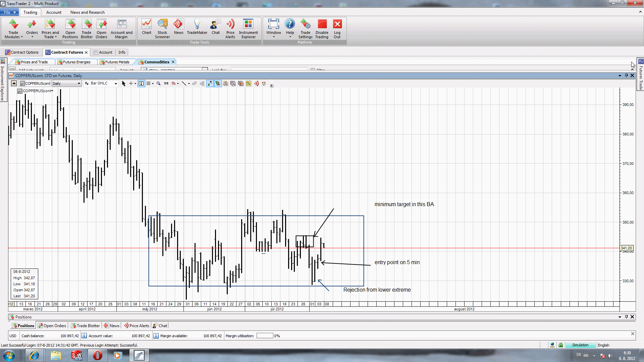Viewport: 644px width, 362px height.
Task: Open Internet Explorer from the taskbar
Action: pyautogui.click(x=35, y=355)
